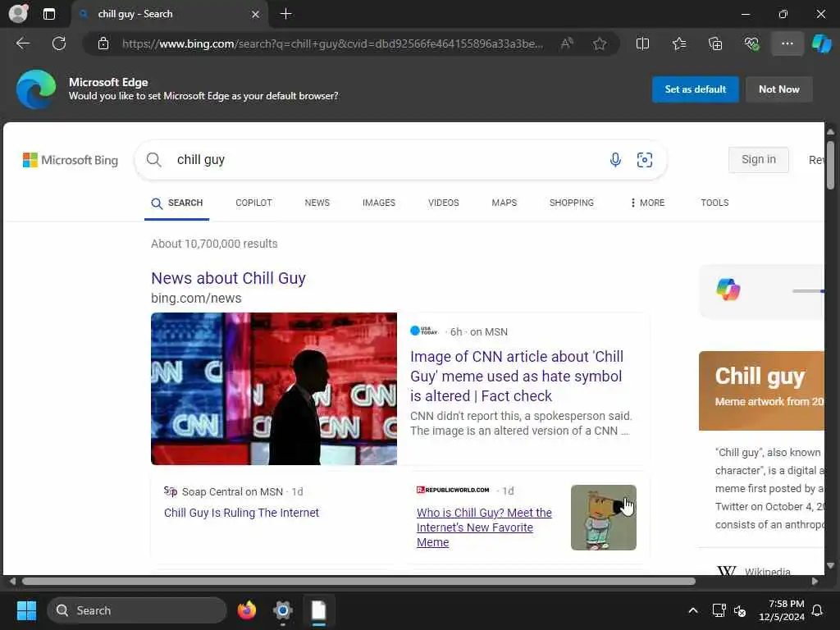Switch to the COPILOT tab
Screen dimensions: 840x630
pos(254,203)
